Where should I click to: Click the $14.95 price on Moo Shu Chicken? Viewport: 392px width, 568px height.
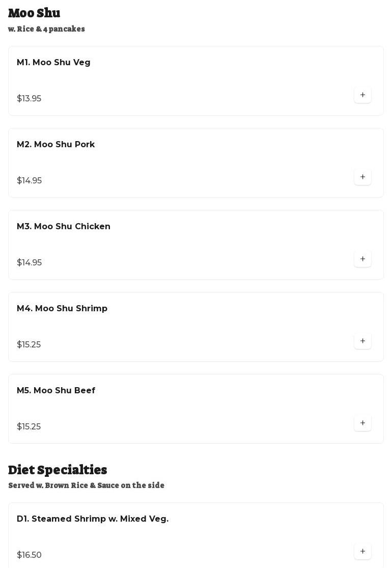pos(30,263)
